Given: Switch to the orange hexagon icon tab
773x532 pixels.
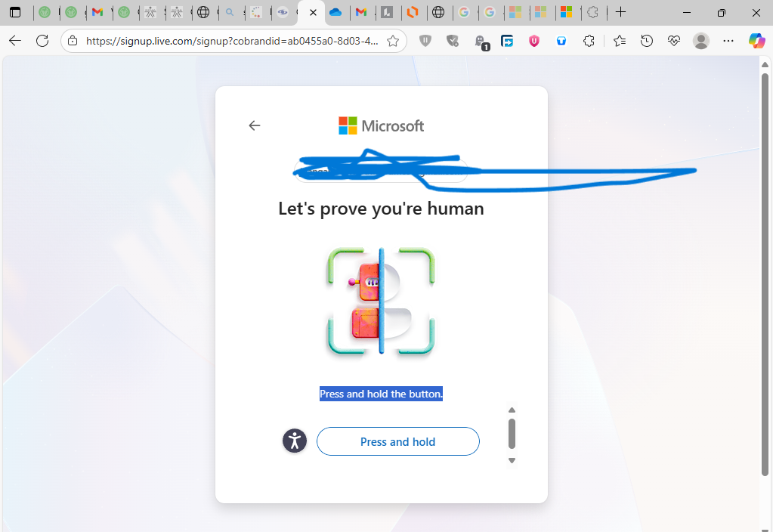Looking at the screenshot, I should coord(413,12).
